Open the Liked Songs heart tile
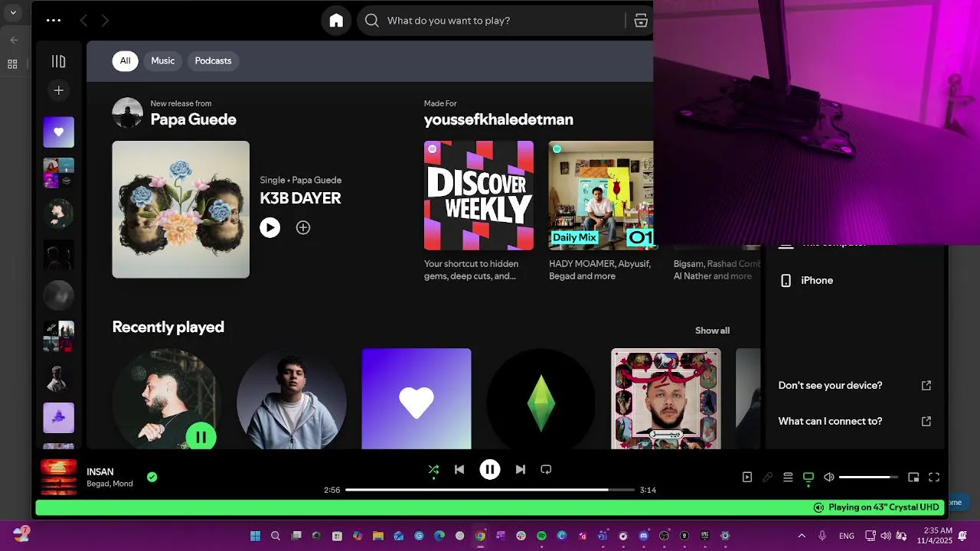The image size is (980, 551). (416, 399)
